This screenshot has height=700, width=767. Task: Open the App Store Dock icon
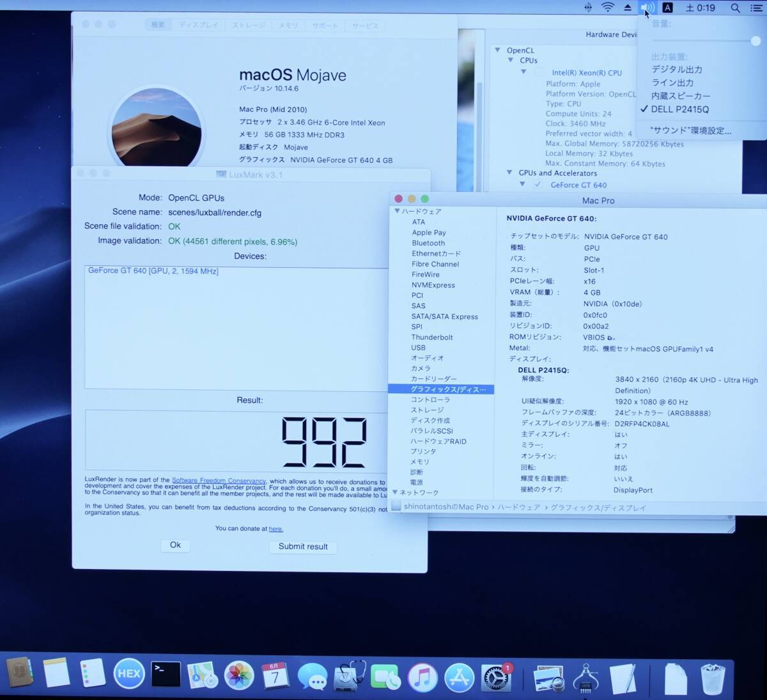coord(460,678)
